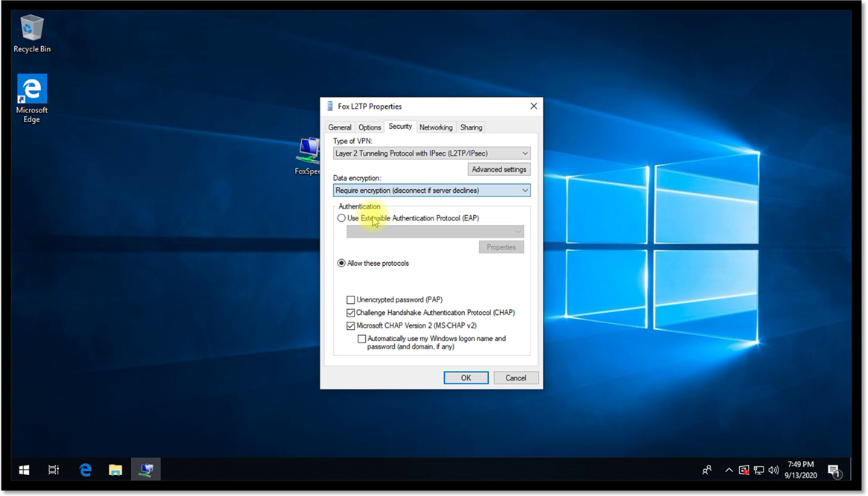This screenshot has height=496, width=868.
Task: Expand the Type of VPN dropdown
Action: tap(431, 153)
